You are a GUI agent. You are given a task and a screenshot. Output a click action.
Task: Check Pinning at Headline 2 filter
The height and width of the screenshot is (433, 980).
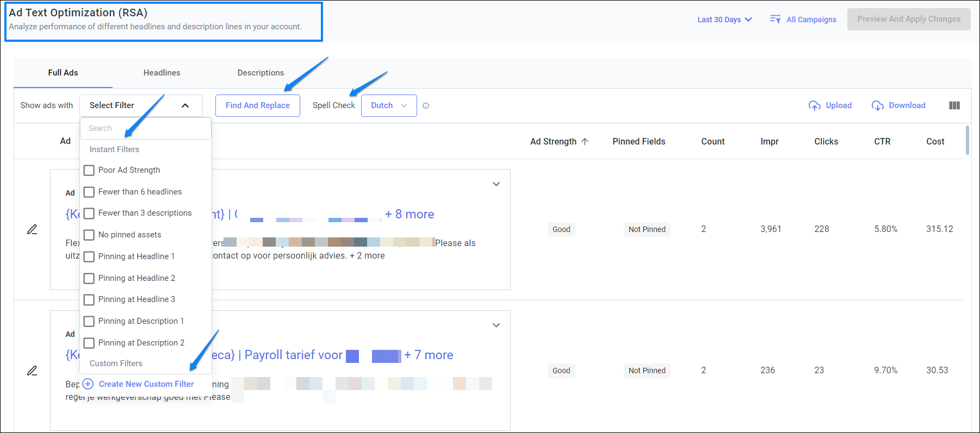[x=89, y=278]
